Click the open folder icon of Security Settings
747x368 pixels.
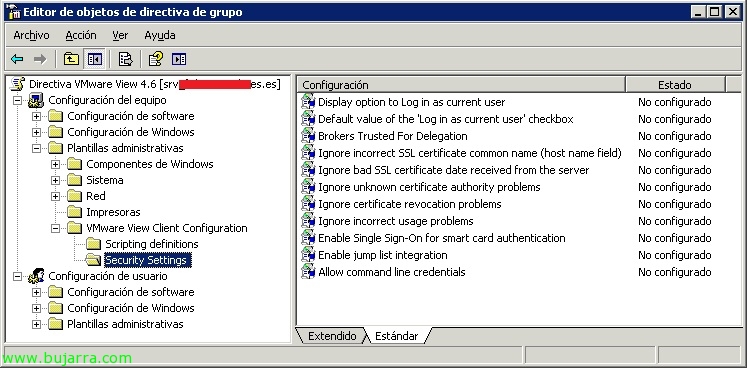click(x=93, y=260)
